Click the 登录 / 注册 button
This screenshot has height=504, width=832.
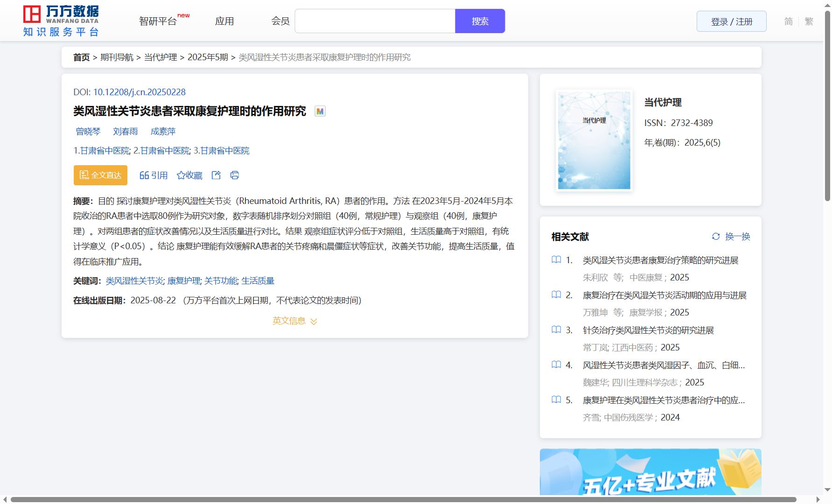pos(731,21)
